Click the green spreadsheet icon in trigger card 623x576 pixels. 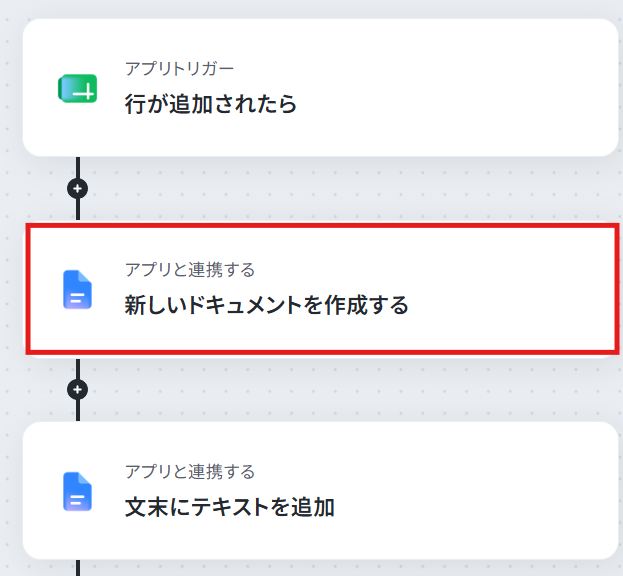pos(77,89)
